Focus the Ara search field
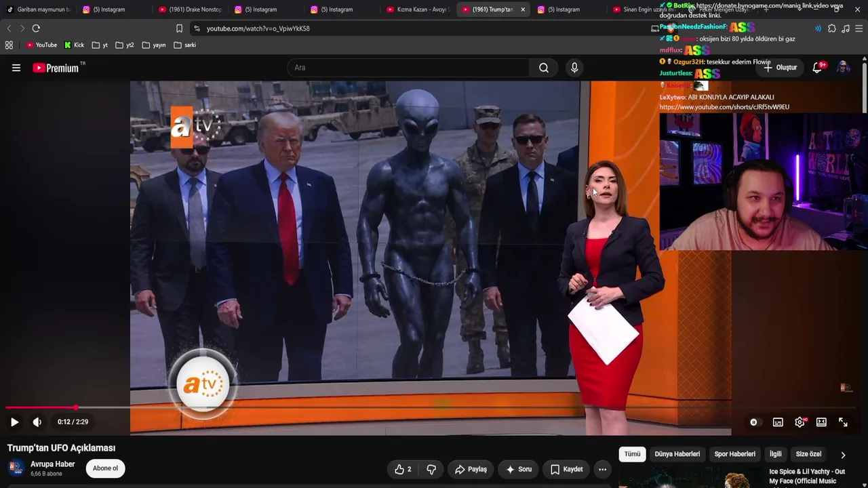The width and height of the screenshot is (868, 488). point(408,68)
